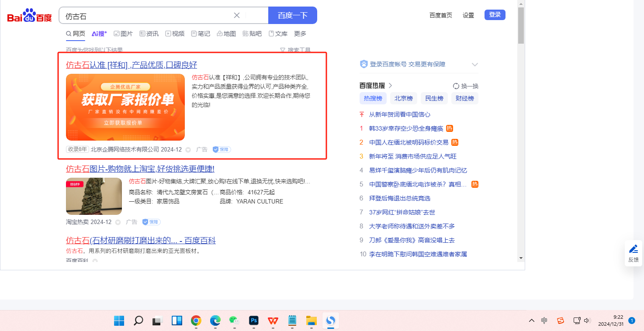
Task: Open the dropdown arrow beside 淘宝热卖 2024-12
Action: (118, 222)
